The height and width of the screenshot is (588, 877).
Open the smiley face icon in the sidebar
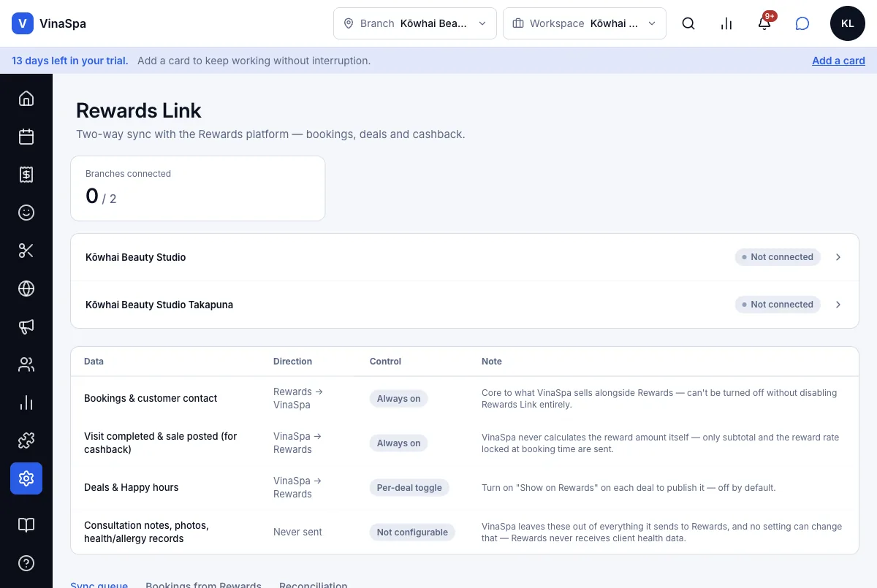pyautogui.click(x=26, y=213)
